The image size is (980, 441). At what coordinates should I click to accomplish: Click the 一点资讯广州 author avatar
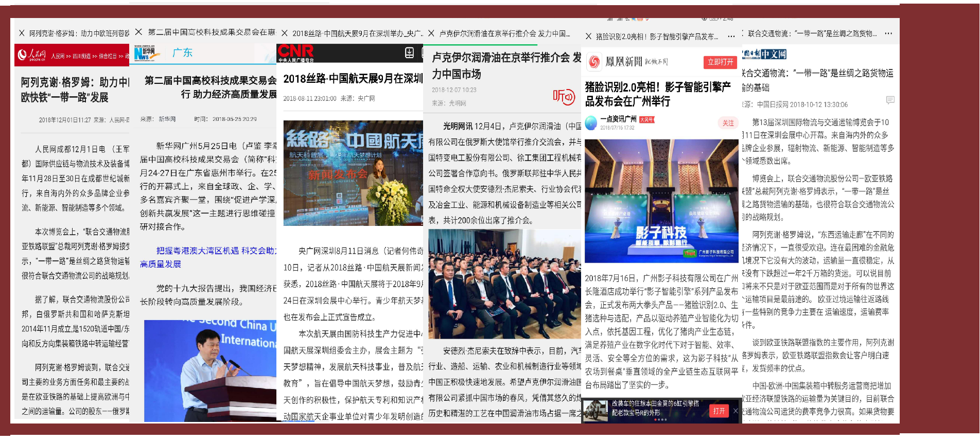[x=591, y=122]
